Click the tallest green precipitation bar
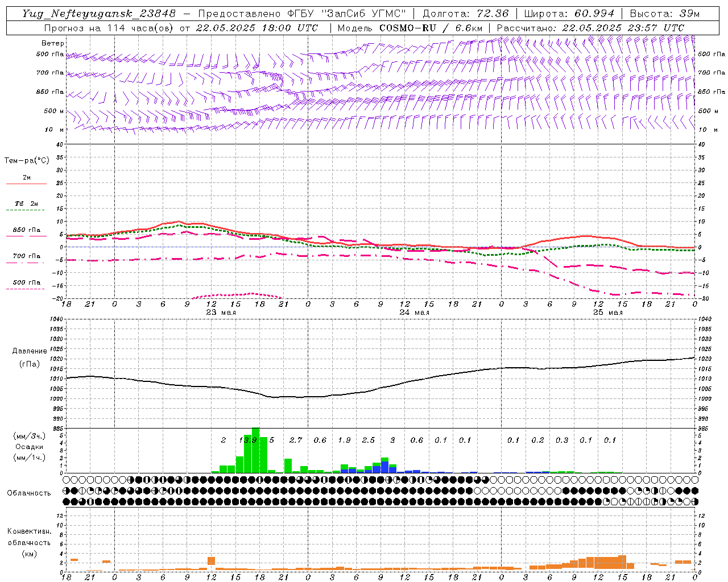This screenshot has width=728, height=582. 255,450
